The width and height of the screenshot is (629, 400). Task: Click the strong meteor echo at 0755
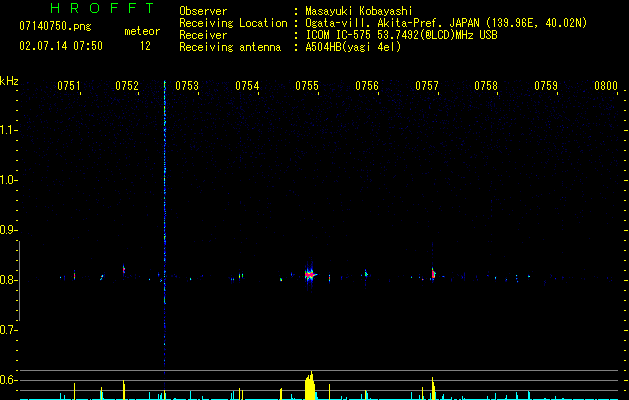tap(310, 275)
